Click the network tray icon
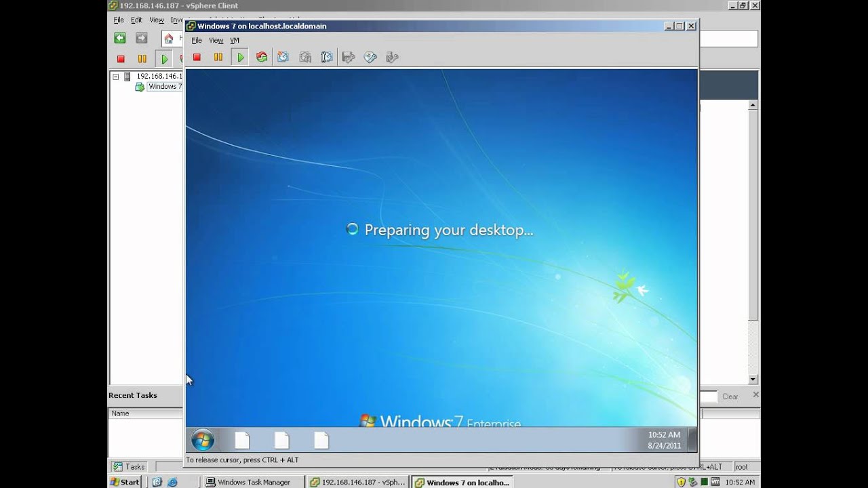This screenshot has width=868, height=488. click(x=692, y=483)
